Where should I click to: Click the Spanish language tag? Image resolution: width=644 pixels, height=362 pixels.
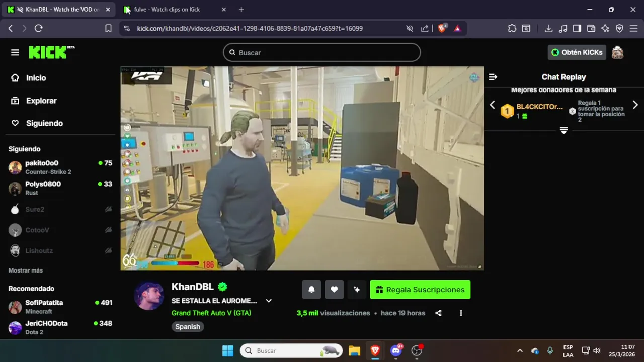point(188,327)
